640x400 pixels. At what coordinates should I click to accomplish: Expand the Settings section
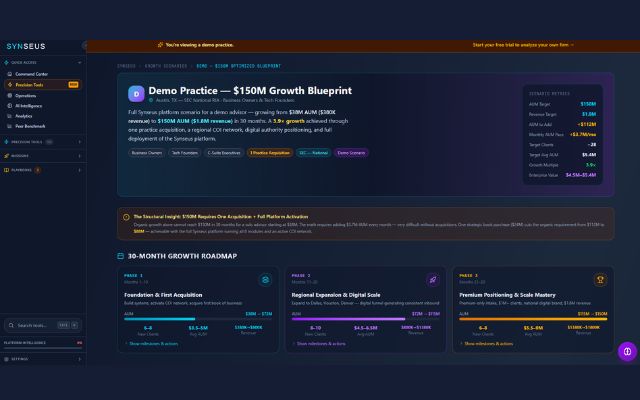click(80, 359)
